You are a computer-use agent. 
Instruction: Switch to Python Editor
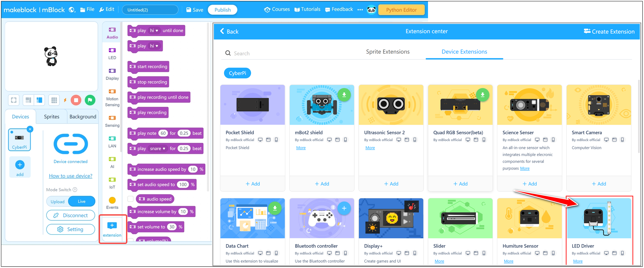click(401, 10)
